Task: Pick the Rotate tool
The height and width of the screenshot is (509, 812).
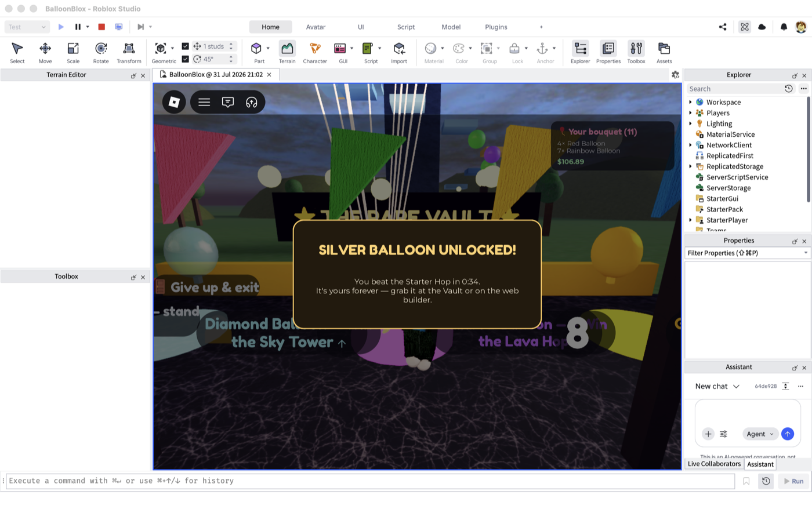Action: (101, 52)
